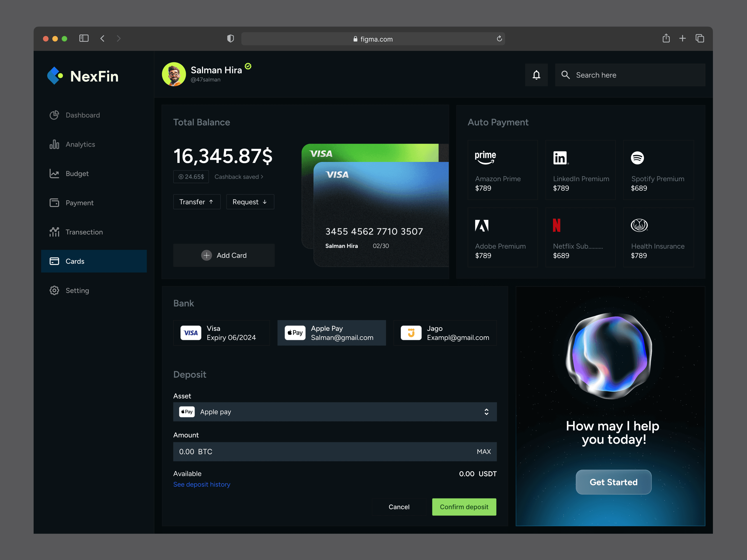
Task: Open Analytics in the sidebar
Action: point(80,144)
